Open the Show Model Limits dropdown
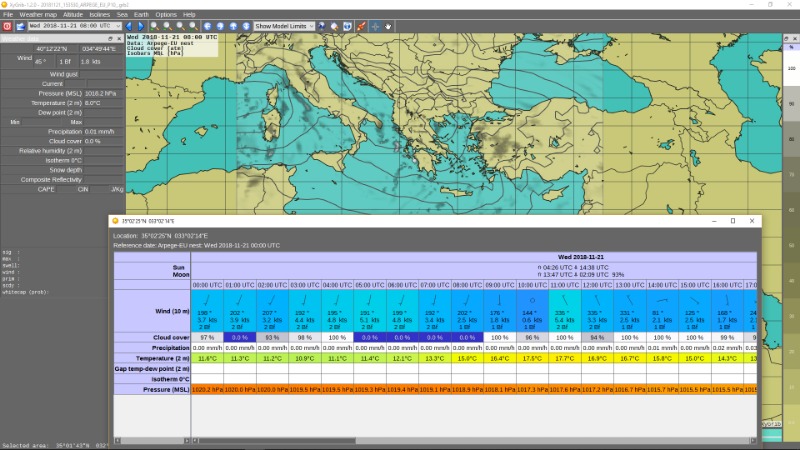 (284, 26)
